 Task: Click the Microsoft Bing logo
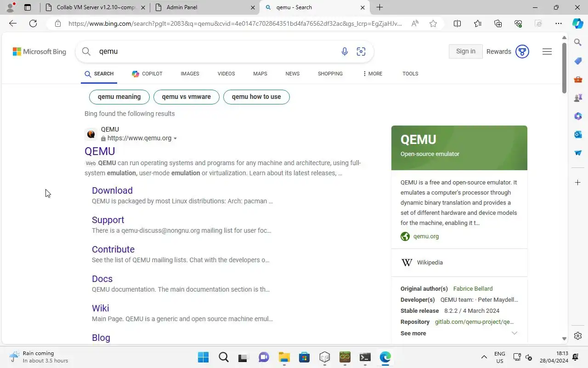pos(40,52)
